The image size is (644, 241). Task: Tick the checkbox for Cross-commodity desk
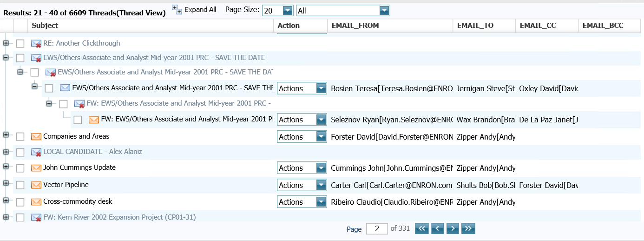pyautogui.click(x=20, y=202)
